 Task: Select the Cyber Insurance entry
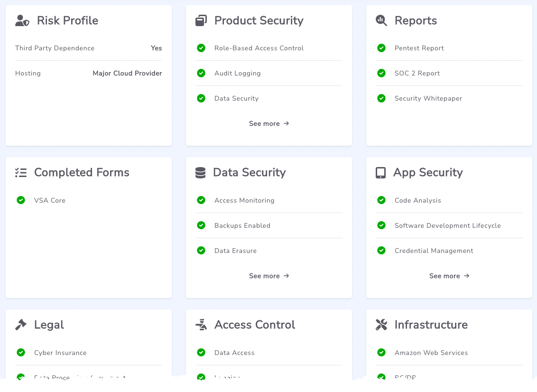[x=60, y=353]
